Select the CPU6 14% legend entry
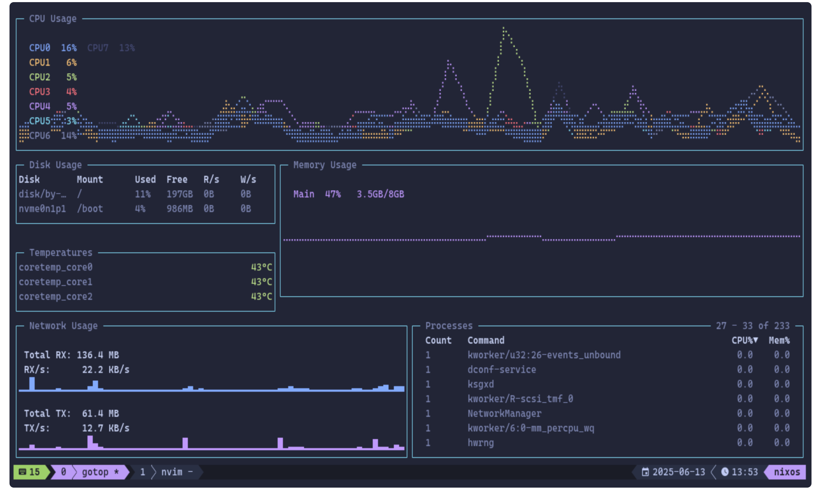The width and height of the screenshot is (821, 504). coord(53,135)
